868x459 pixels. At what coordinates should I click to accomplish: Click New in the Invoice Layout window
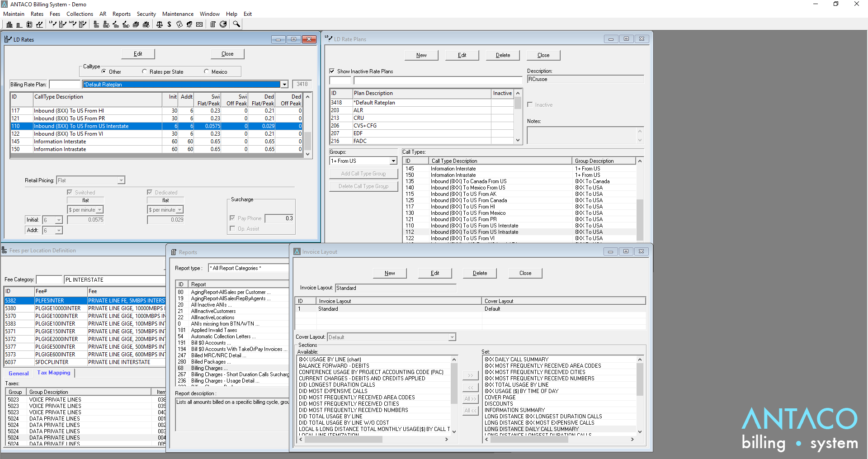point(390,273)
